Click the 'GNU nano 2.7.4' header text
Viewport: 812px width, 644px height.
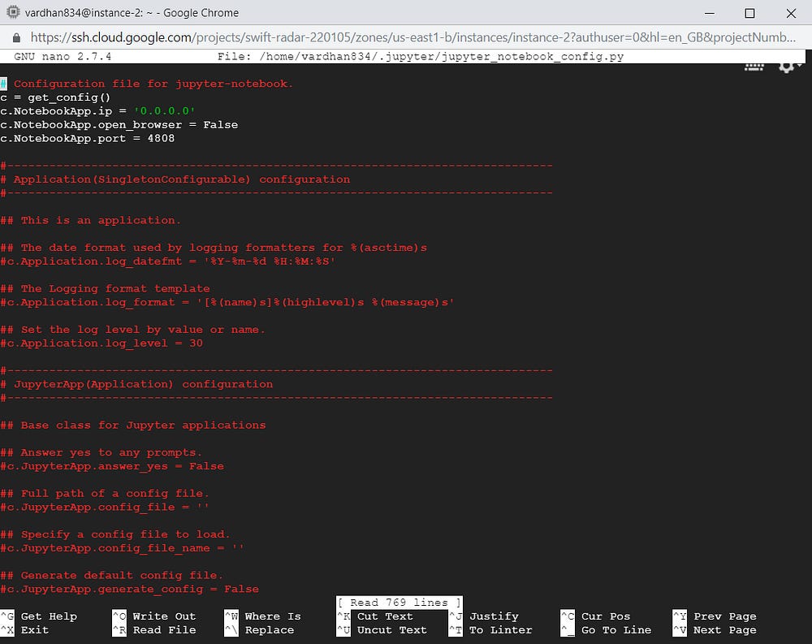pyautogui.click(x=63, y=57)
